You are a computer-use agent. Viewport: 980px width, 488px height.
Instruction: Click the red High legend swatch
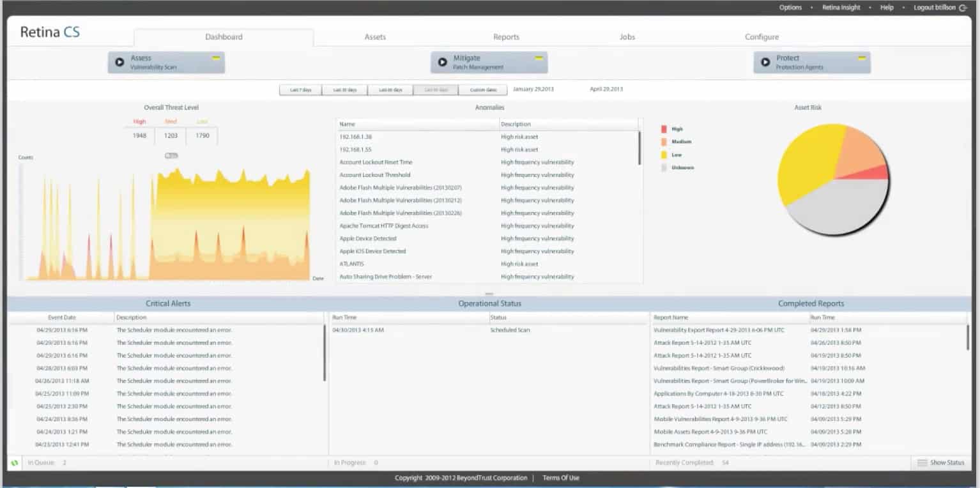point(664,129)
